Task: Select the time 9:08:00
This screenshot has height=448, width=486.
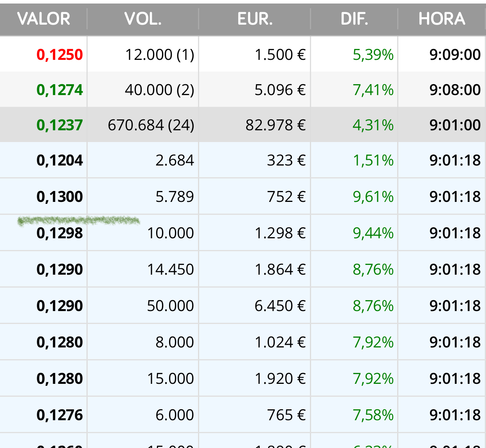Action: [455, 90]
